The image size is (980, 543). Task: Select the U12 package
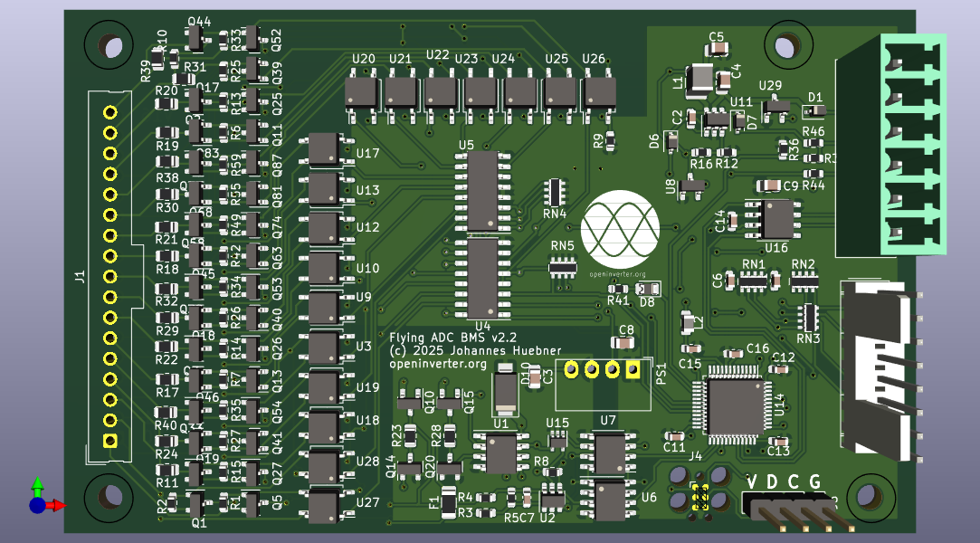click(x=324, y=229)
